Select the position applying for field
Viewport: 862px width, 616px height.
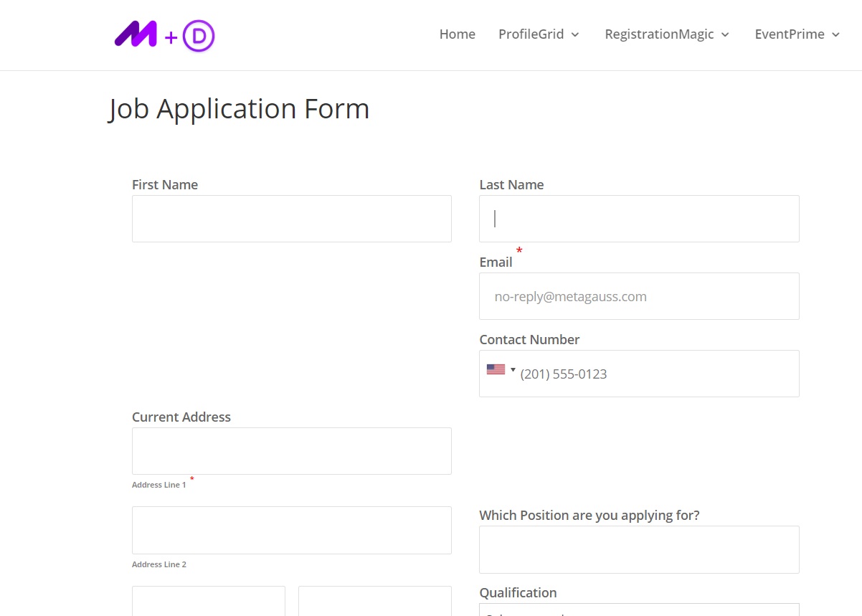pos(639,549)
